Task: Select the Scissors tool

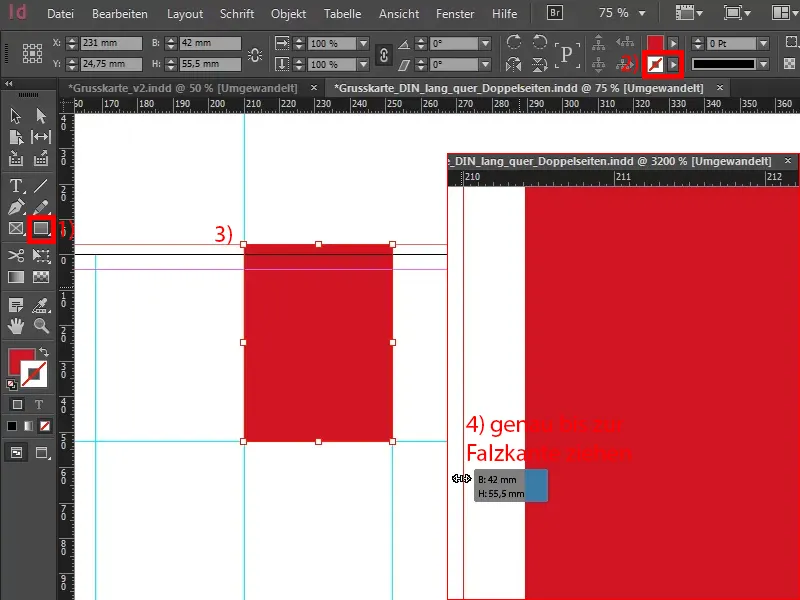Action: (16, 255)
